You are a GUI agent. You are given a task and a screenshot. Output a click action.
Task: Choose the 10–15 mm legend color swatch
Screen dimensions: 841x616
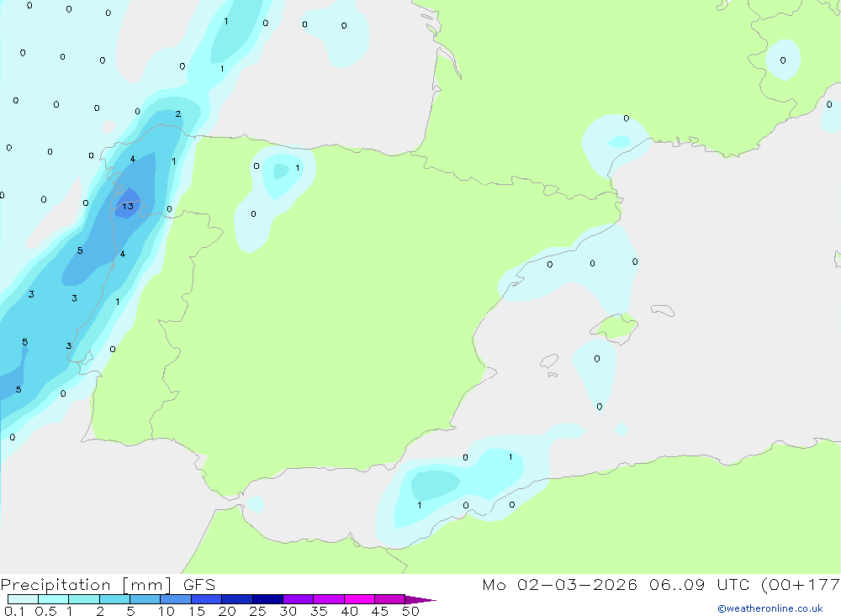176,599
